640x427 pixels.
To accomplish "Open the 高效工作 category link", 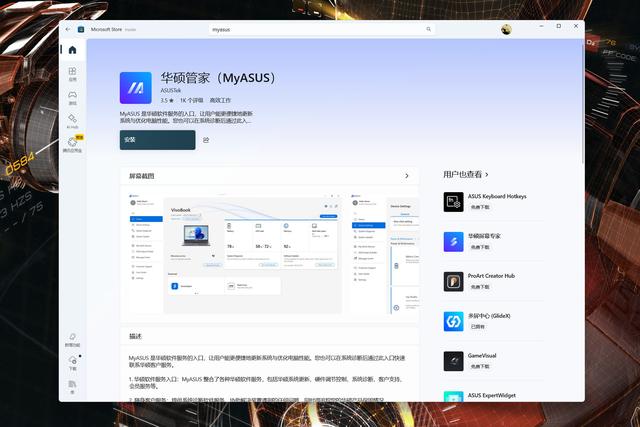I will click(220, 100).
